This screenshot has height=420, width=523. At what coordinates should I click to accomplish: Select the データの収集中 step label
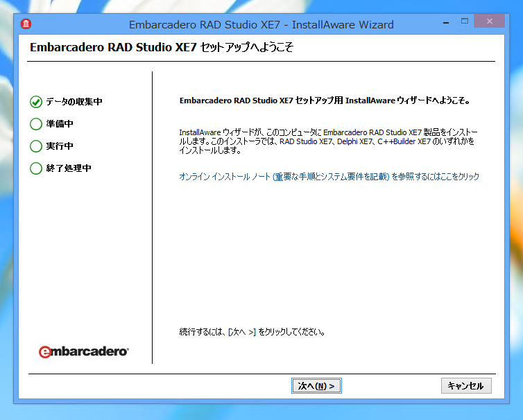74,102
